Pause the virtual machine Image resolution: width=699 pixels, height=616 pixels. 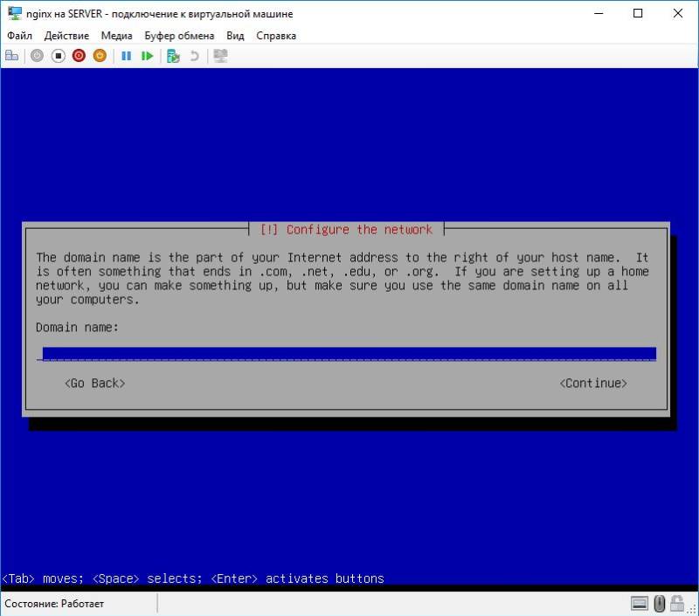tap(128, 55)
